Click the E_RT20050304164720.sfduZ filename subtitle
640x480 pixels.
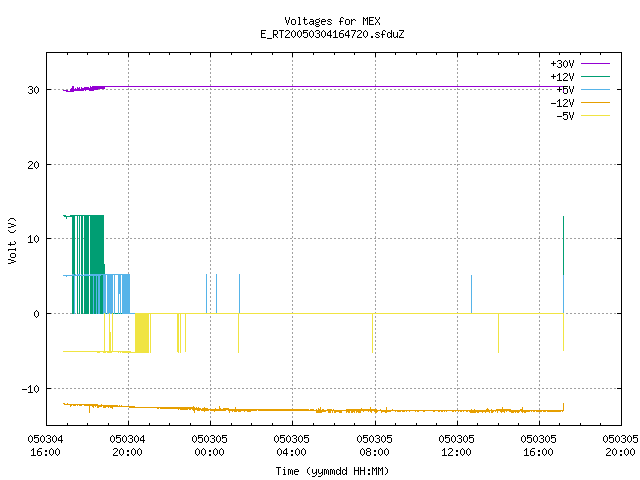coord(332,34)
